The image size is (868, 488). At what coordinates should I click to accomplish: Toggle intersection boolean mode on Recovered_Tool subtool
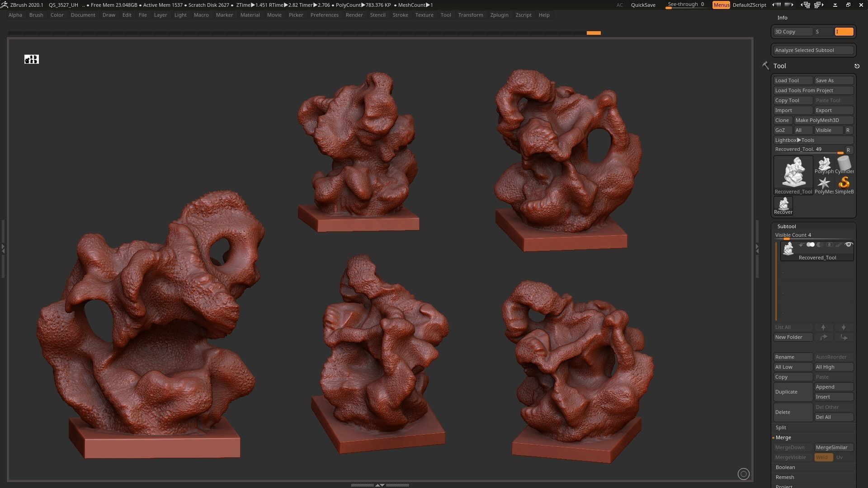click(x=829, y=244)
